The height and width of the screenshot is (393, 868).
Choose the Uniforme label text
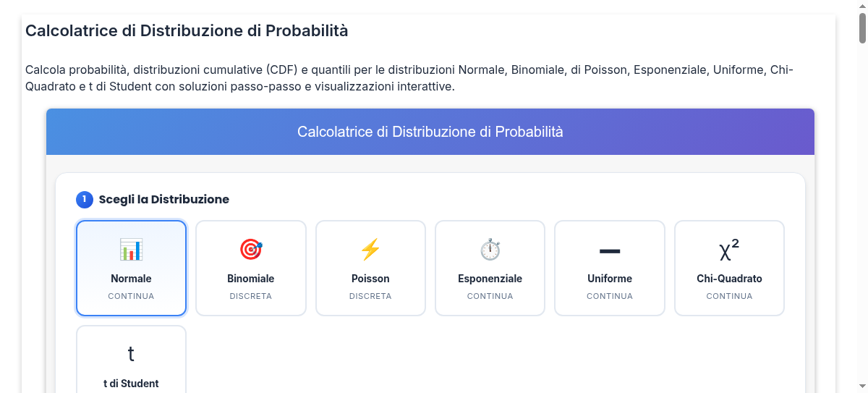coord(610,279)
